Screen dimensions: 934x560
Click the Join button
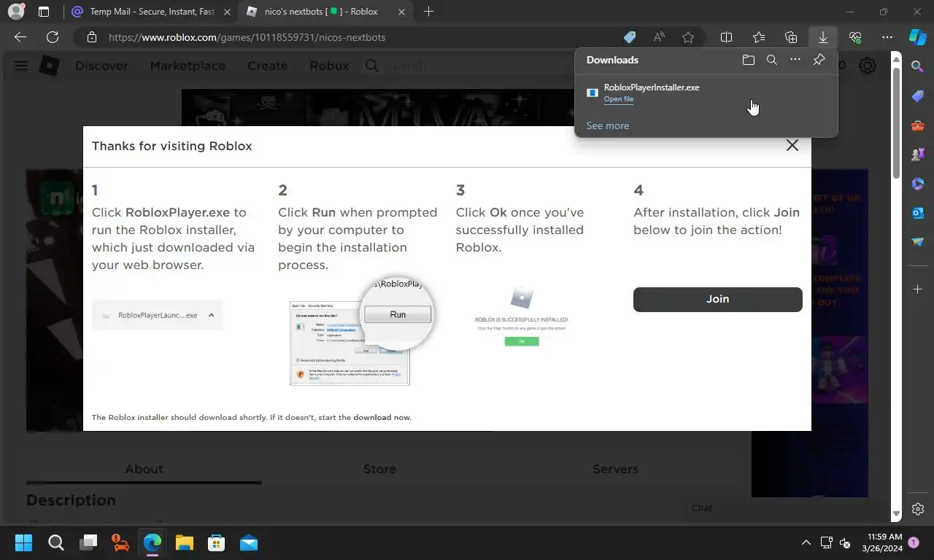point(717,299)
